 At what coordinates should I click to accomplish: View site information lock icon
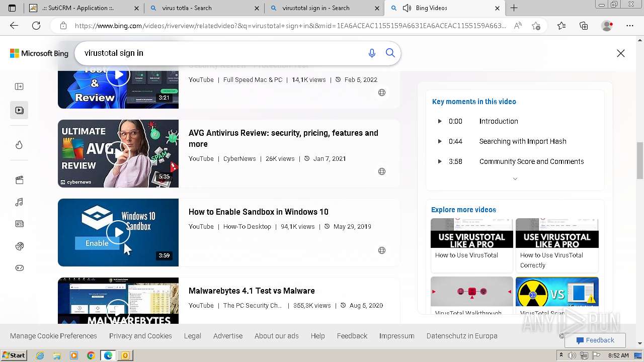click(x=63, y=26)
